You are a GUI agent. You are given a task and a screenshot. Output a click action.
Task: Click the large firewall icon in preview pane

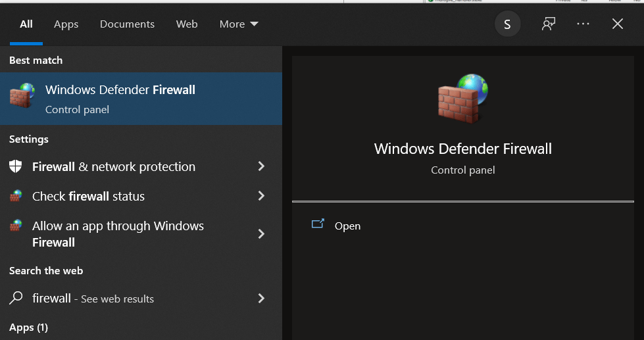point(462,97)
